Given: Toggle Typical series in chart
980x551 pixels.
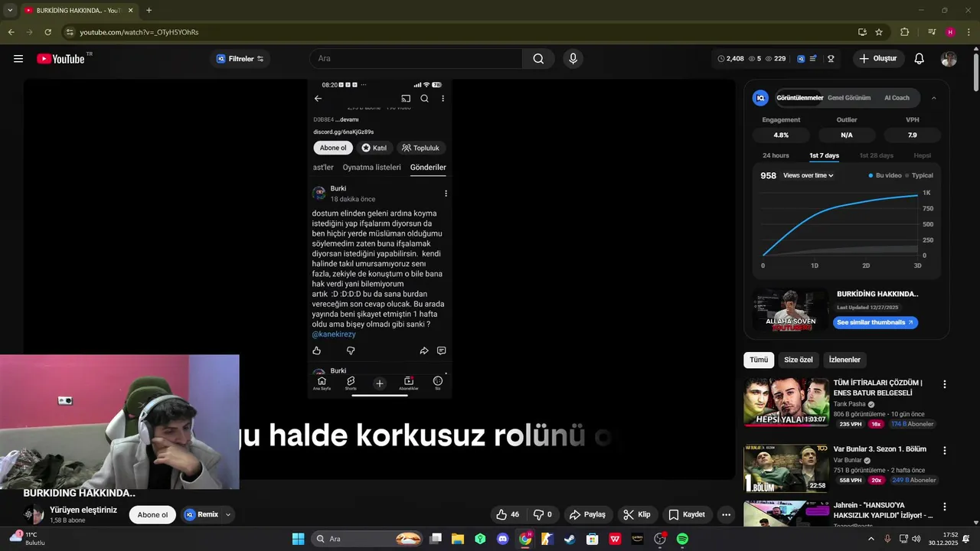Looking at the screenshot, I should click(919, 175).
